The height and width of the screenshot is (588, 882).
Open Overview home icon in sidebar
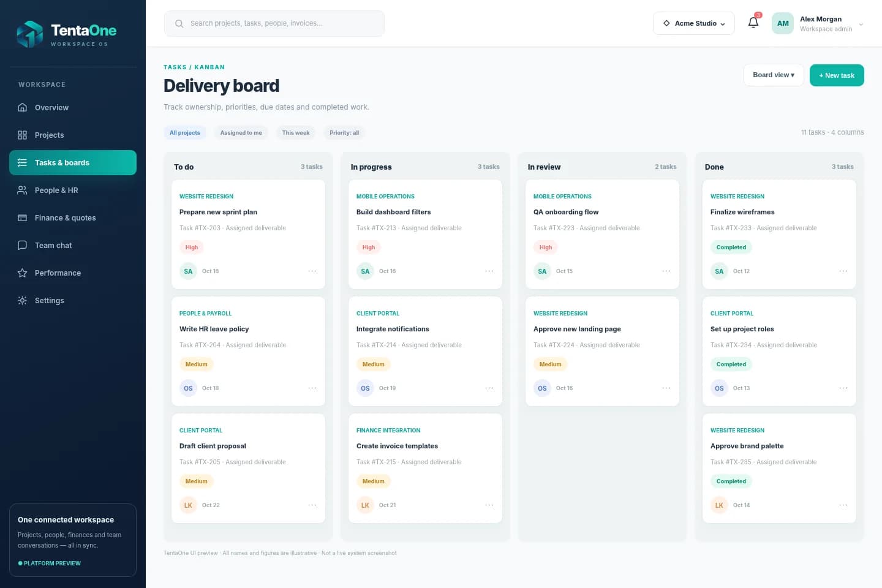point(23,107)
